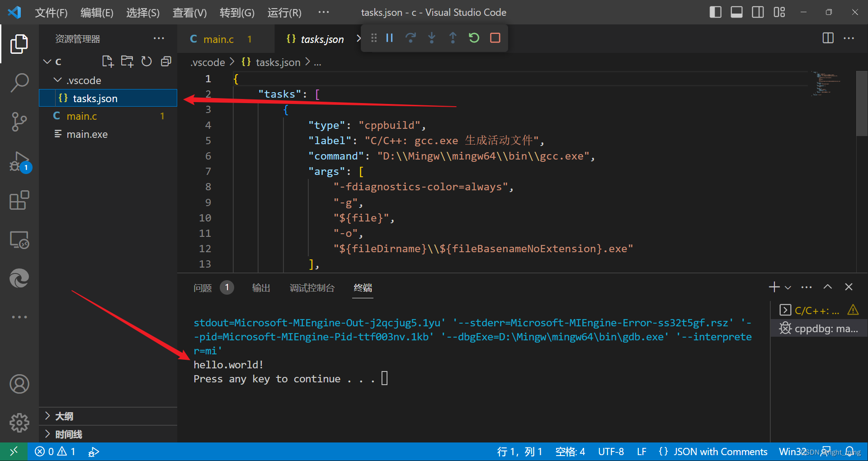Open the Accounts menu
Screen dimensions: 868x461
click(19, 384)
